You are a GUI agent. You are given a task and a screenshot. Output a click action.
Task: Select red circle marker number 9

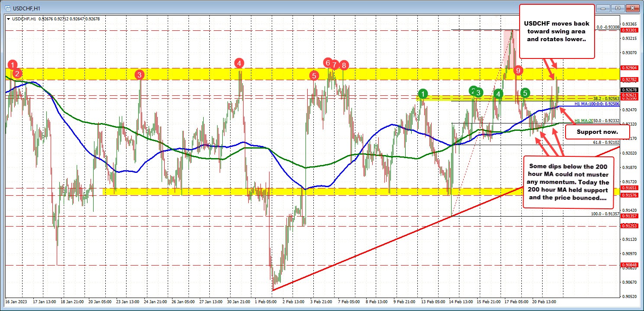[x=517, y=70]
